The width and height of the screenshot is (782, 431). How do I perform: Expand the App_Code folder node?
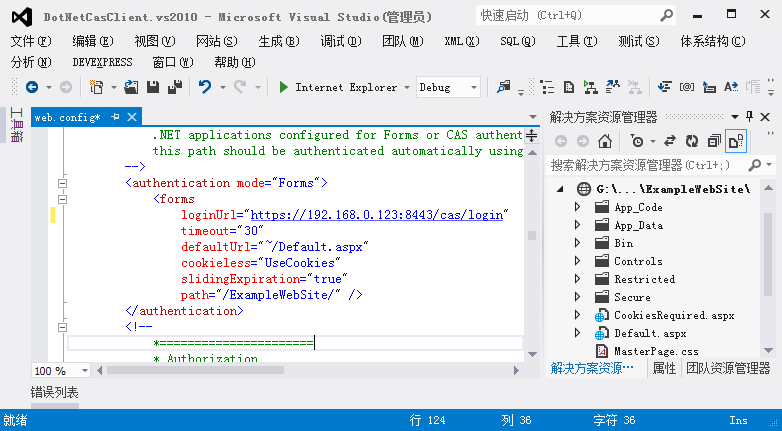pos(577,207)
